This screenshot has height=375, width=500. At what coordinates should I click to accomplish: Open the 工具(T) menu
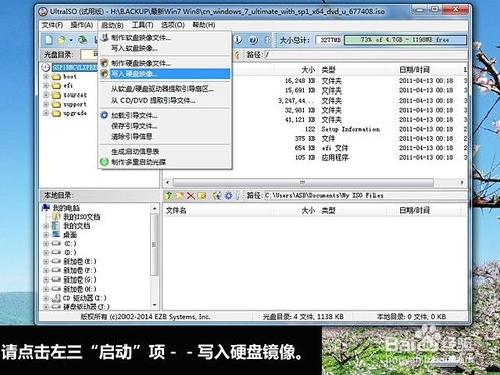[x=142, y=25]
